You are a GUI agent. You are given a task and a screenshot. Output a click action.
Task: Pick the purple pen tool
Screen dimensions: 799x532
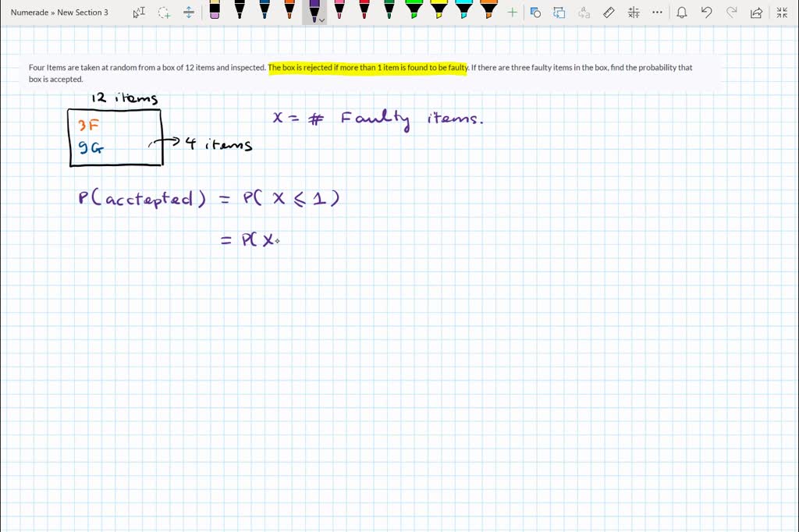click(x=314, y=11)
